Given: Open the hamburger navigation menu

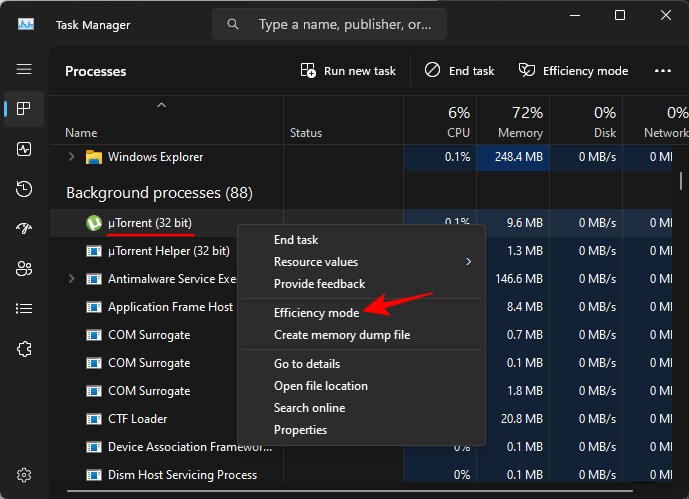Looking at the screenshot, I should point(24,69).
